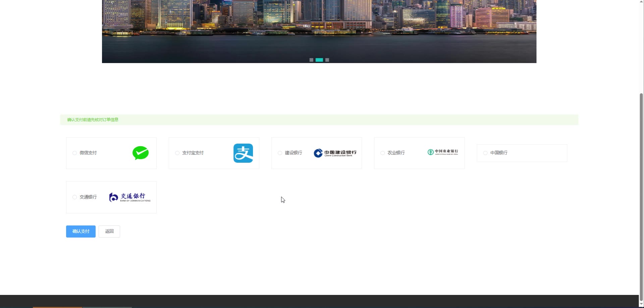Jump to the third banner slide indicator
Viewport: 644px width, 308px height.
327,60
